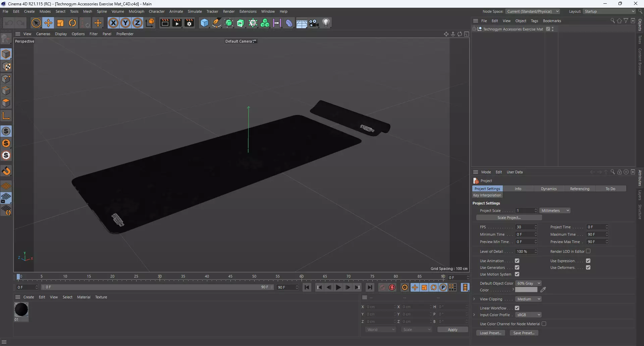644x346 pixels.
Task: Play the animation forward
Action: 338,287
